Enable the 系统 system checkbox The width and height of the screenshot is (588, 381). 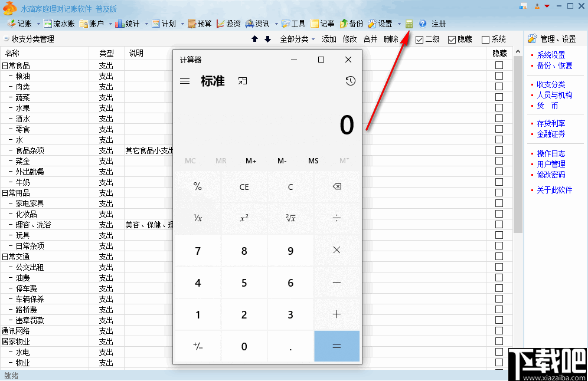[486, 40]
